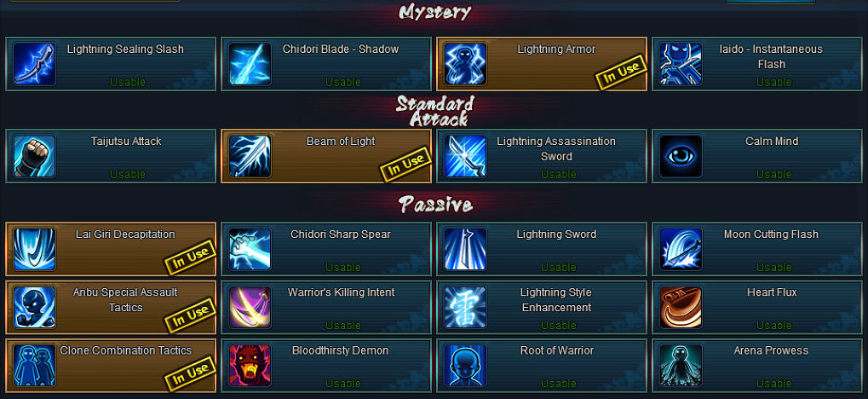Screen dimensions: 868x399
Task: Click Usable label under Moon Cutting Flash
Action: tap(774, 267)
